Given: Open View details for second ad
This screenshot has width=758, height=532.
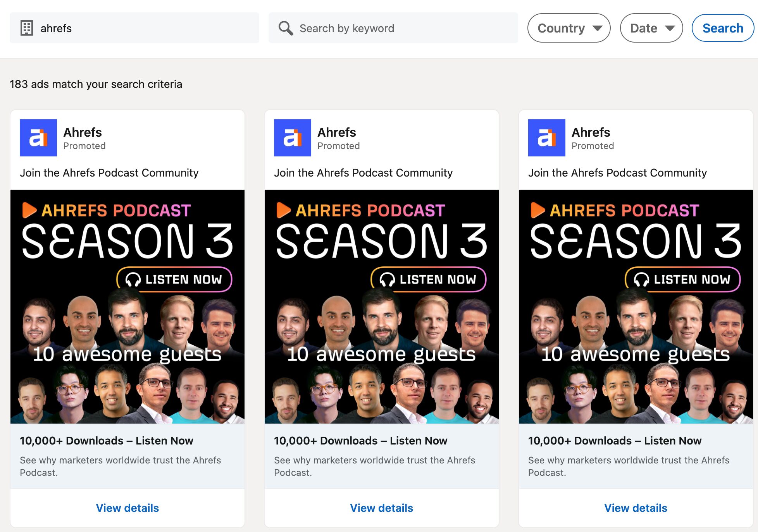Looking at the screenshot, I should [382, 508].
